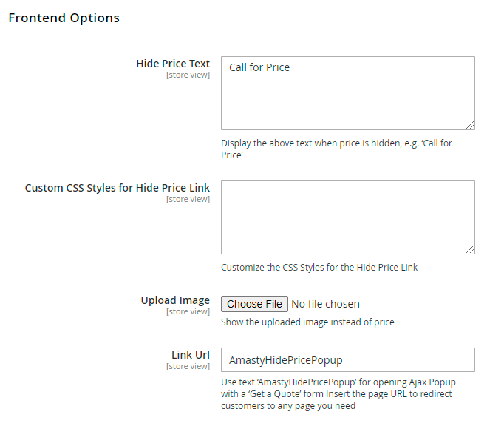Click the AmastyHidePricePopup usage help note

[x=338, y=393]
